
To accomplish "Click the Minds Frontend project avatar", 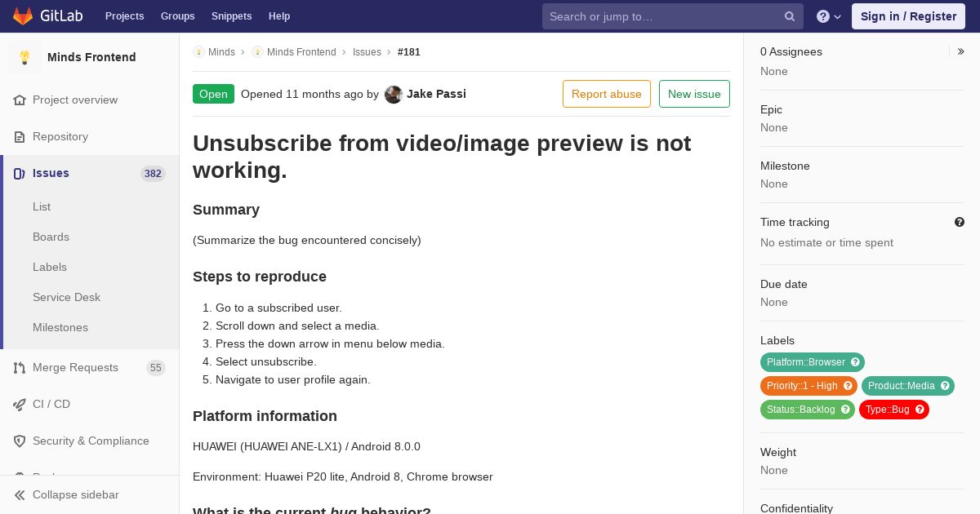I will 24,57.
